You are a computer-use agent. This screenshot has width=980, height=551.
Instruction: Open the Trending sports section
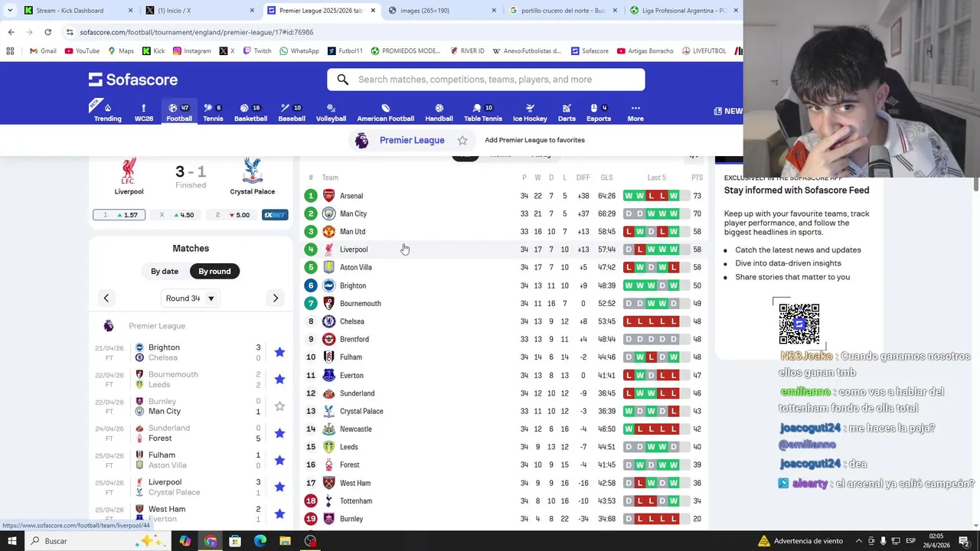107,112
